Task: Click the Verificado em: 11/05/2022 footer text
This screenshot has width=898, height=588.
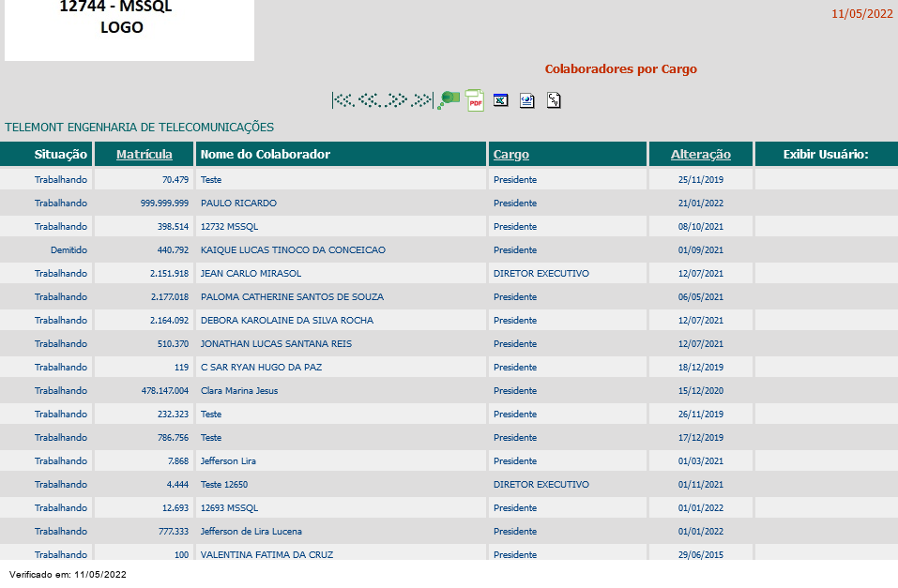Action: coord(68,575)
